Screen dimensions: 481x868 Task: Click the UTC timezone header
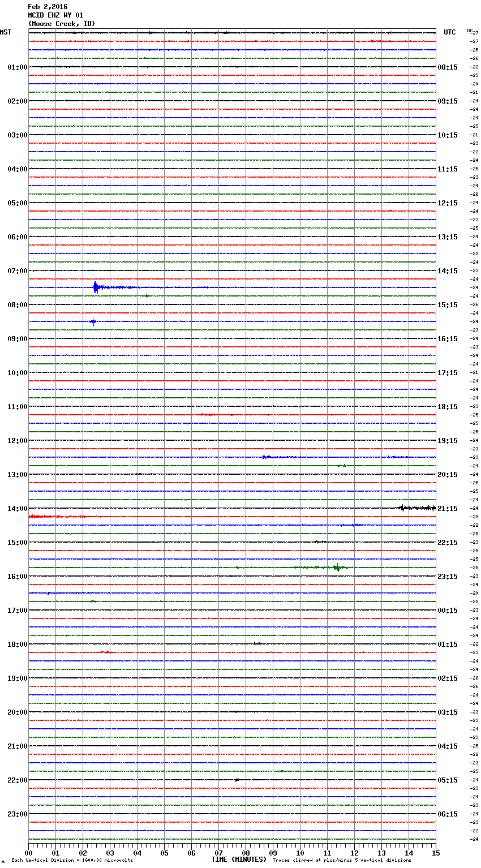click(450, 32)
